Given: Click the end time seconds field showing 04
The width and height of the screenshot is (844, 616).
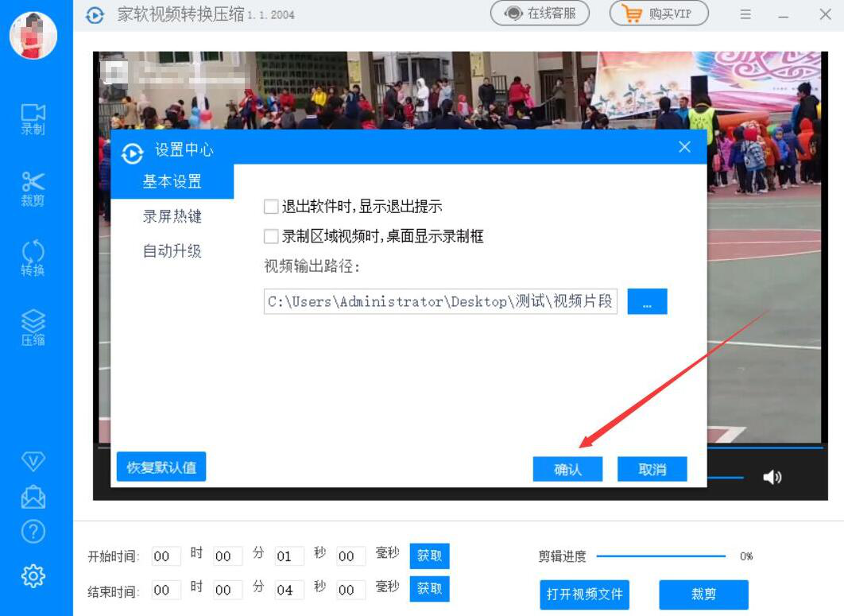Looking at the screenshot, I should tap(289, 590).
